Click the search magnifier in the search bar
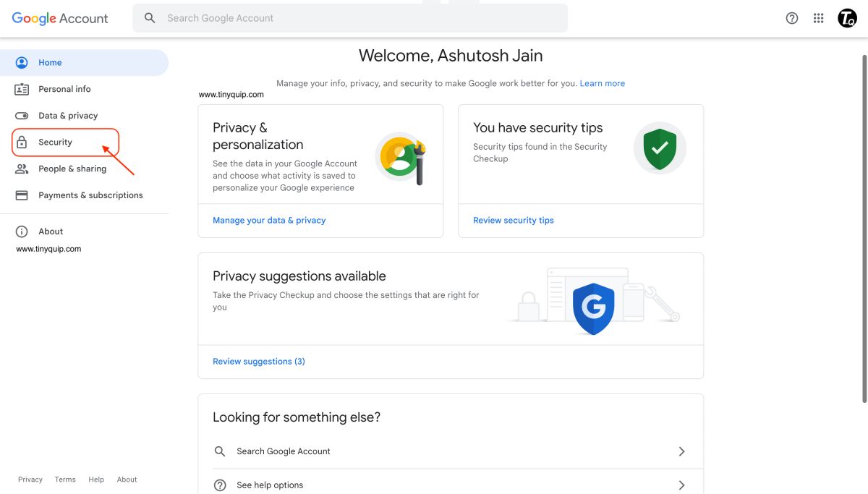 (x=150, y=17)
